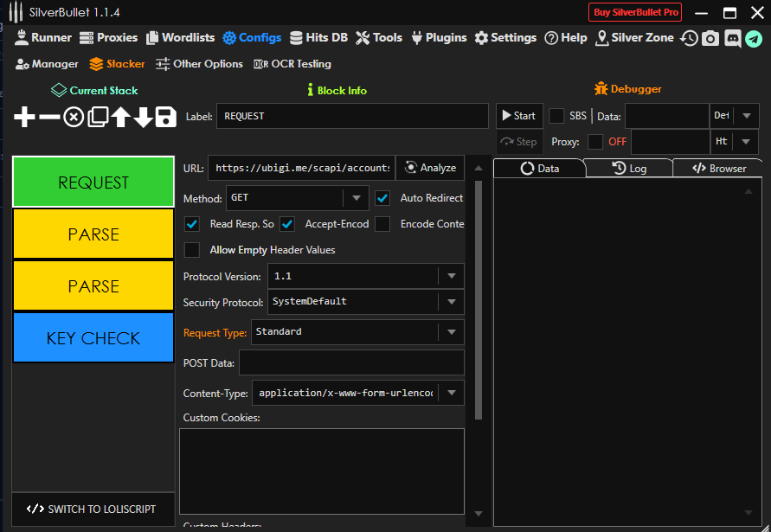Click the plus icon to add a block
This screenshot has width=771, height=532.
pyautogui.click(x=25, y=118)
